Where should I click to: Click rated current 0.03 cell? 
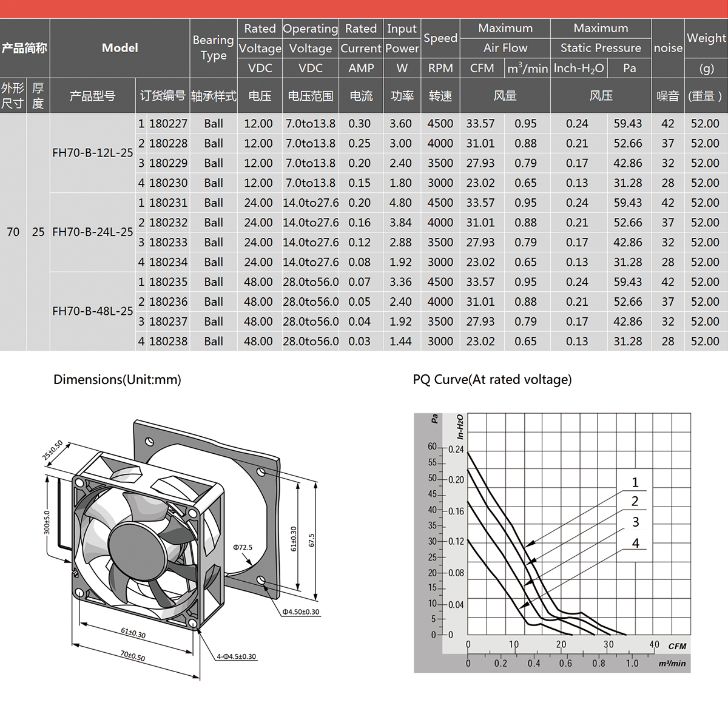pos(359,342)
